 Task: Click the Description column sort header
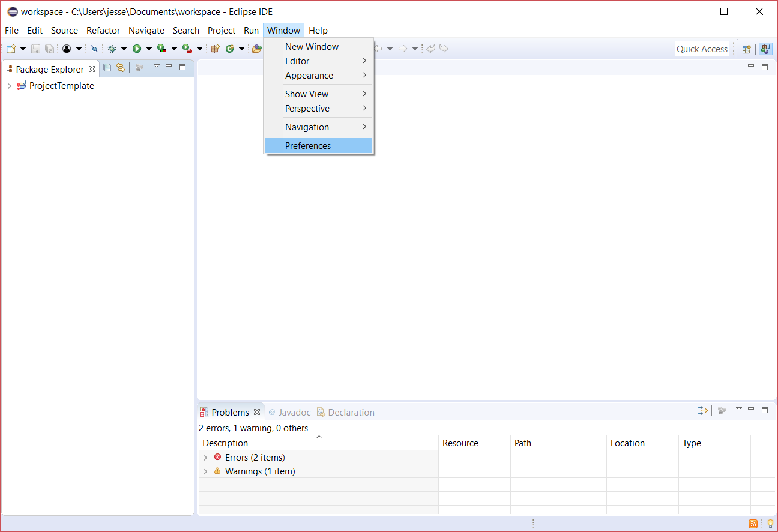click(x=225, y=443)
